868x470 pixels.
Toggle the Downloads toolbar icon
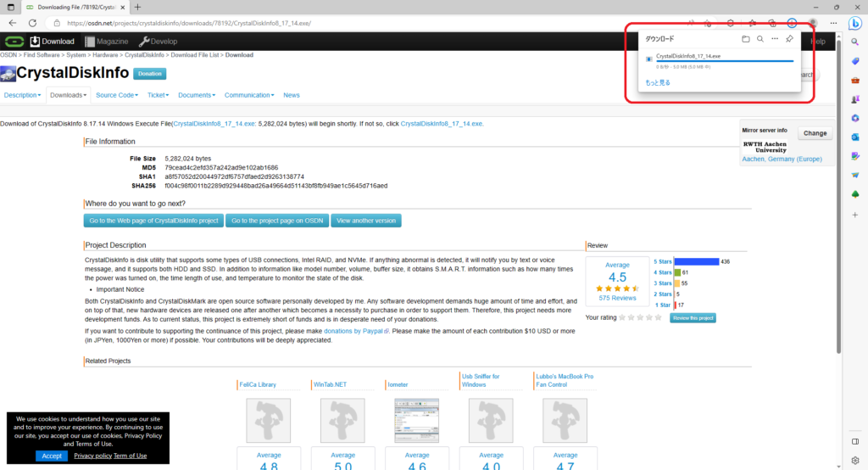point(793,23)
